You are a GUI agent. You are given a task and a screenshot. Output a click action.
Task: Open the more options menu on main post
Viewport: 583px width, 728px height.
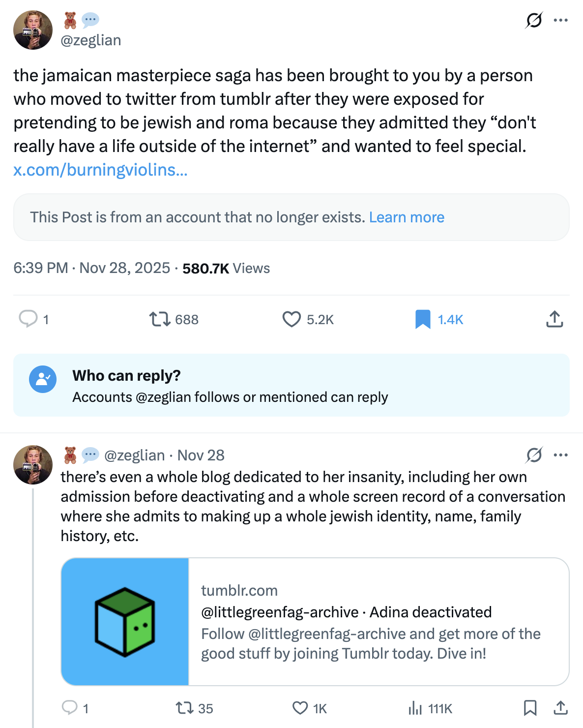point(560,20)
